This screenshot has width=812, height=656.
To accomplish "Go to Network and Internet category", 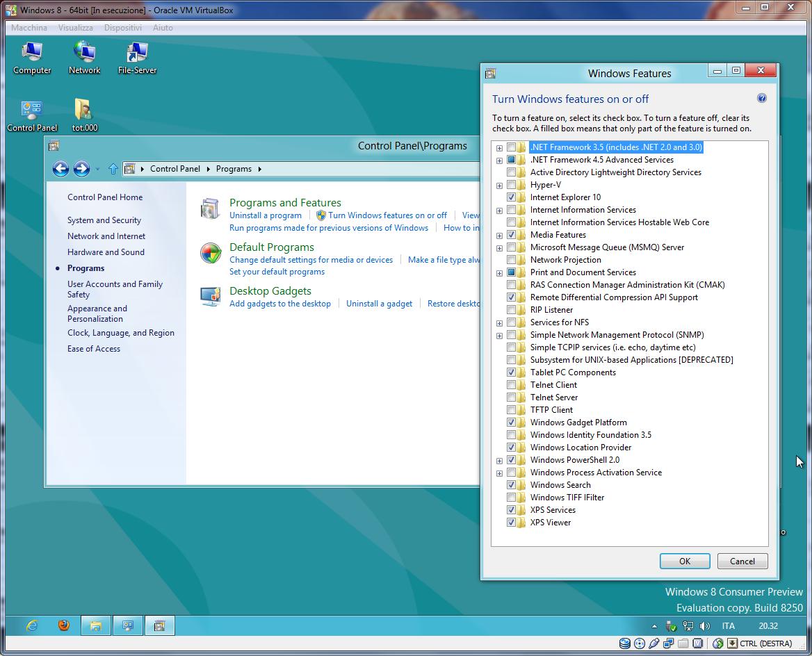I will pyautogui.click(x=106, y=236).
